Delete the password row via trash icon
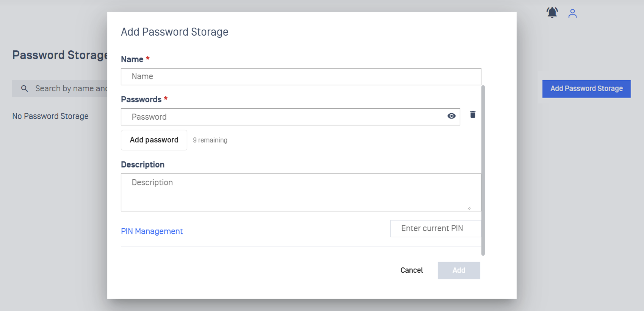The height and width of the screenshot is (311, 644). tap(473, 114)
